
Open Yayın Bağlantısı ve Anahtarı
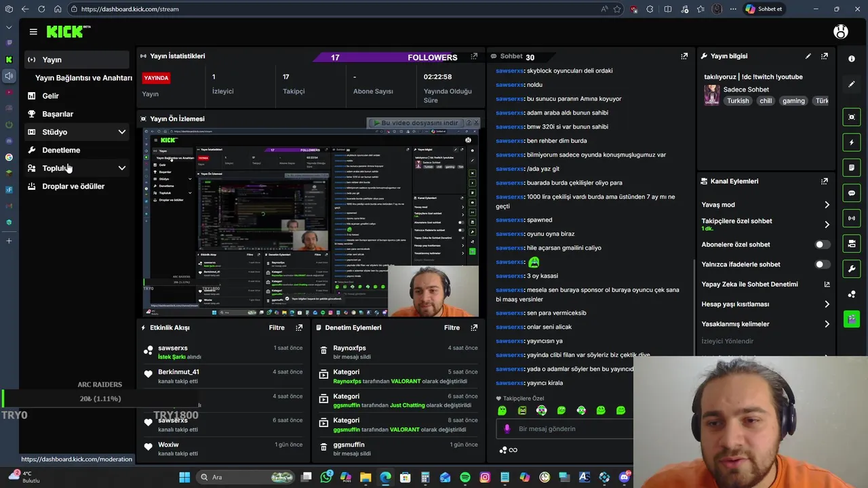click(x=83, y=78)
